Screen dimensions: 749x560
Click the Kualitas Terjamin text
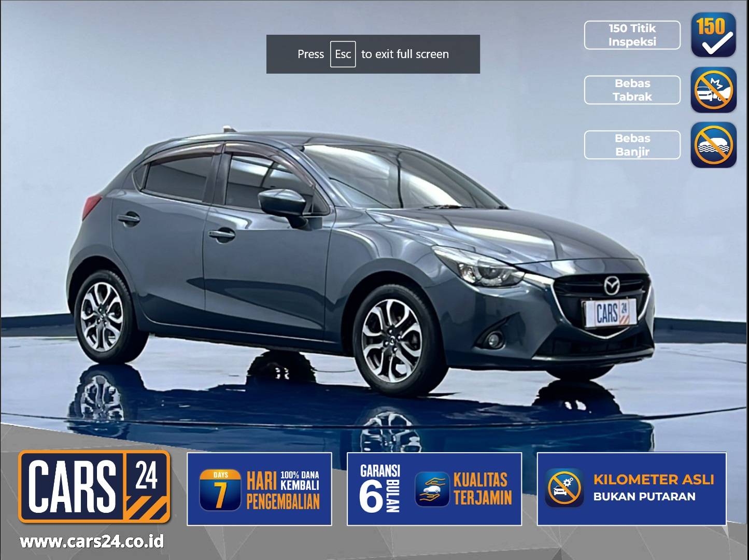pyautogui.click(x=483, y=488)
